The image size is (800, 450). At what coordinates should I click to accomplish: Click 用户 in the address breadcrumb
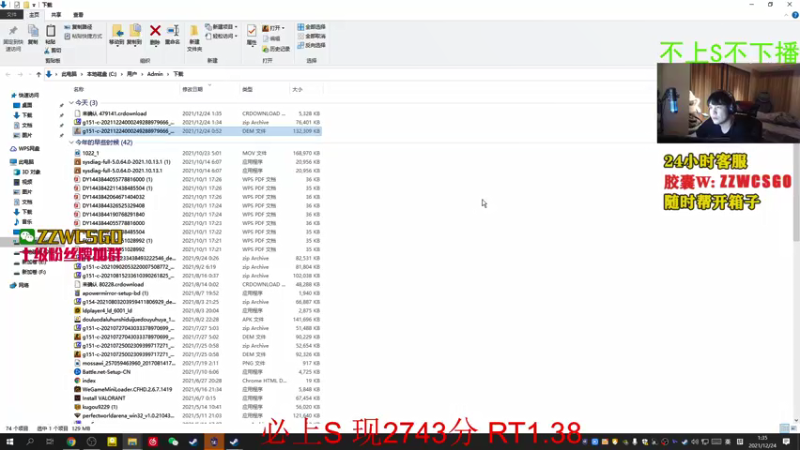click(132, 74)
